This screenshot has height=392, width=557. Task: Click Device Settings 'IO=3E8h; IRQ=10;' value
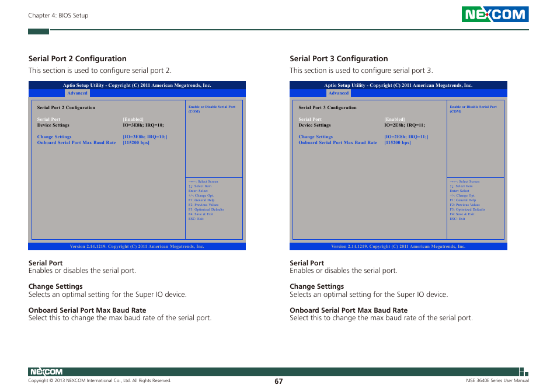tap(143, 125)
